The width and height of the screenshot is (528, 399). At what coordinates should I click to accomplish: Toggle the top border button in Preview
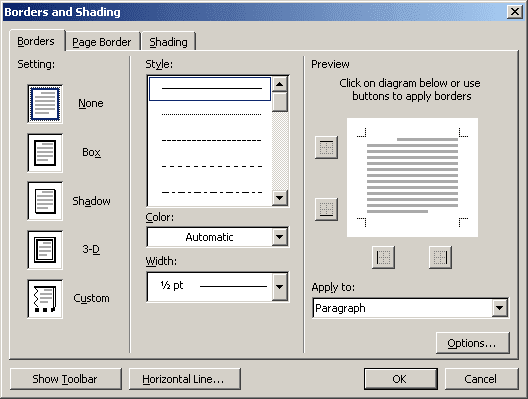pos(326,147)
